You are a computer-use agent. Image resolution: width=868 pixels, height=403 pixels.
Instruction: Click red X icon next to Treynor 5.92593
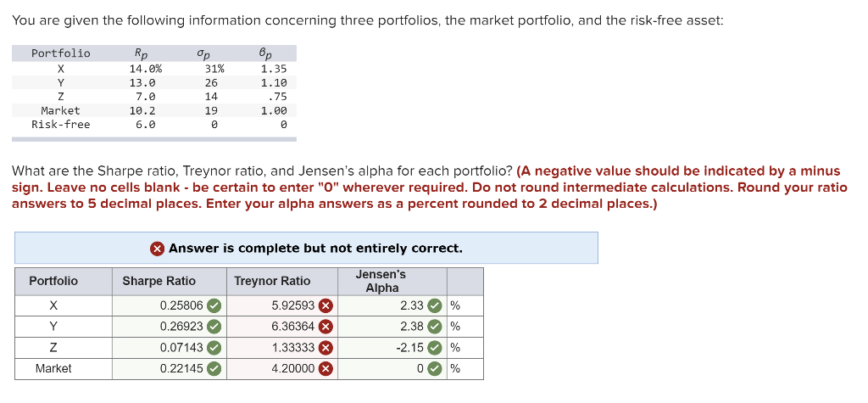pyautogui.click(x=325, y=305)
